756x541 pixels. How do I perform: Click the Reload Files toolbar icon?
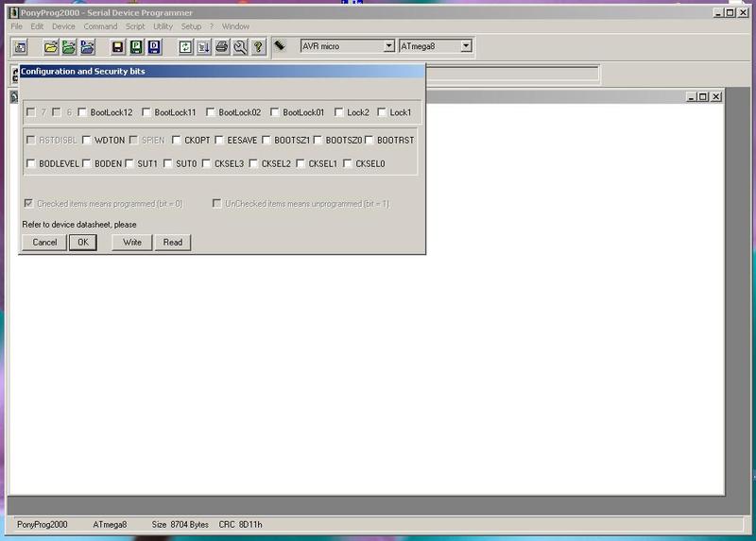coord(186,46)
